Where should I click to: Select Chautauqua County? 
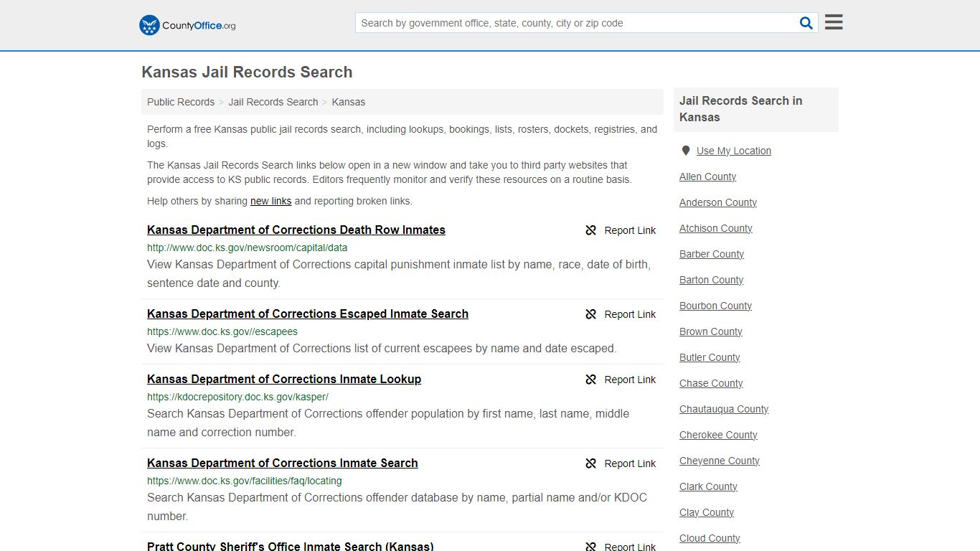(x=724, y=409)
